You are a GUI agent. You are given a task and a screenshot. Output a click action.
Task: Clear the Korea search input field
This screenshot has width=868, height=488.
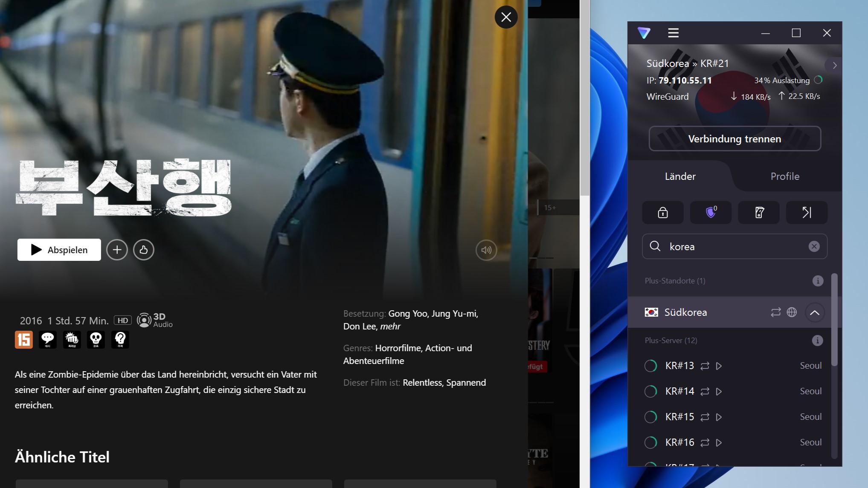(x=814, y=246)
